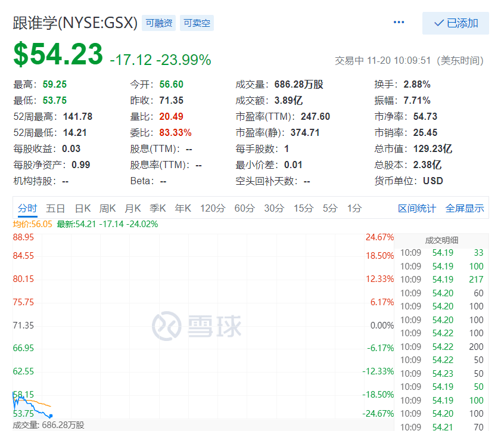Click the 今开 value 56.60
This screenshot has height=431, width=504.
coord(172,84)
